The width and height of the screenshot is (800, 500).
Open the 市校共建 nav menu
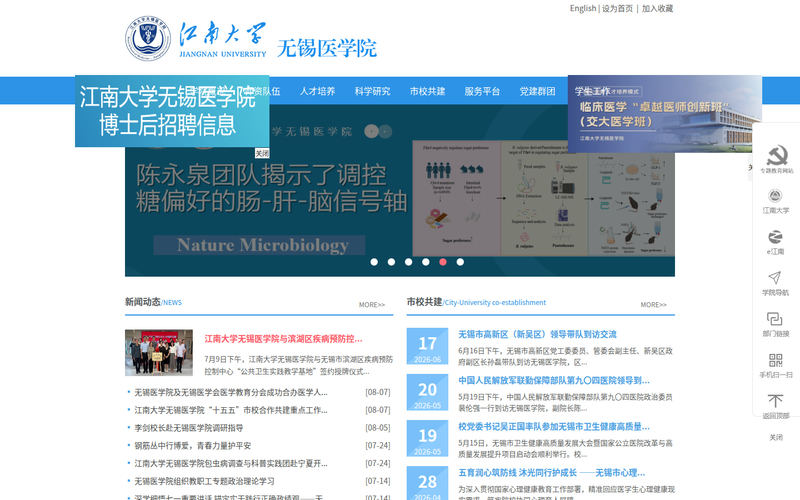[x=428, y=91]
